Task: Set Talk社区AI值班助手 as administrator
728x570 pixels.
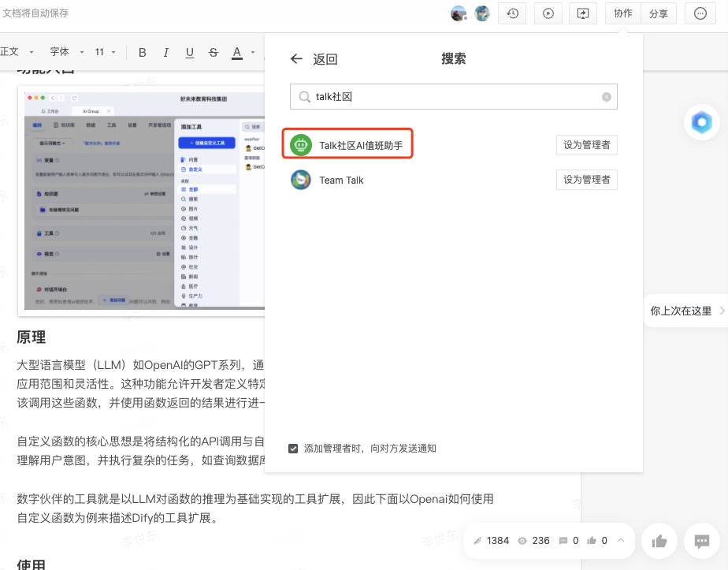Action: [586, 145]
